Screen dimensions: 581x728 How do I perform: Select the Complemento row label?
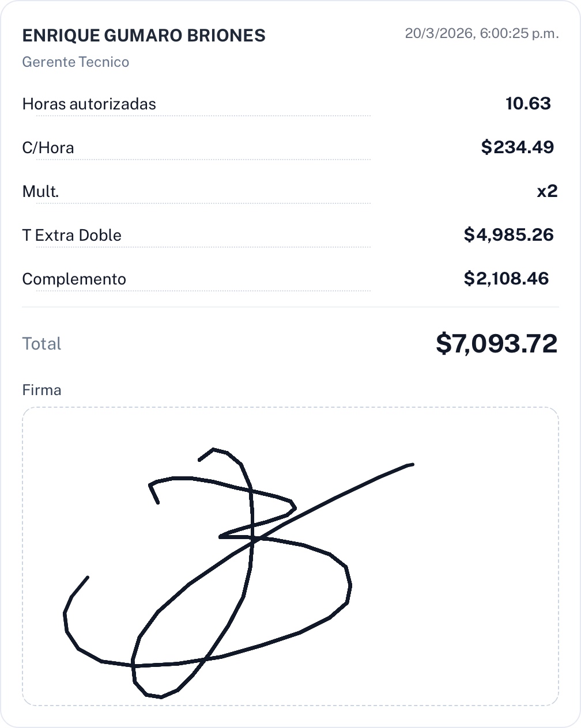74,279
